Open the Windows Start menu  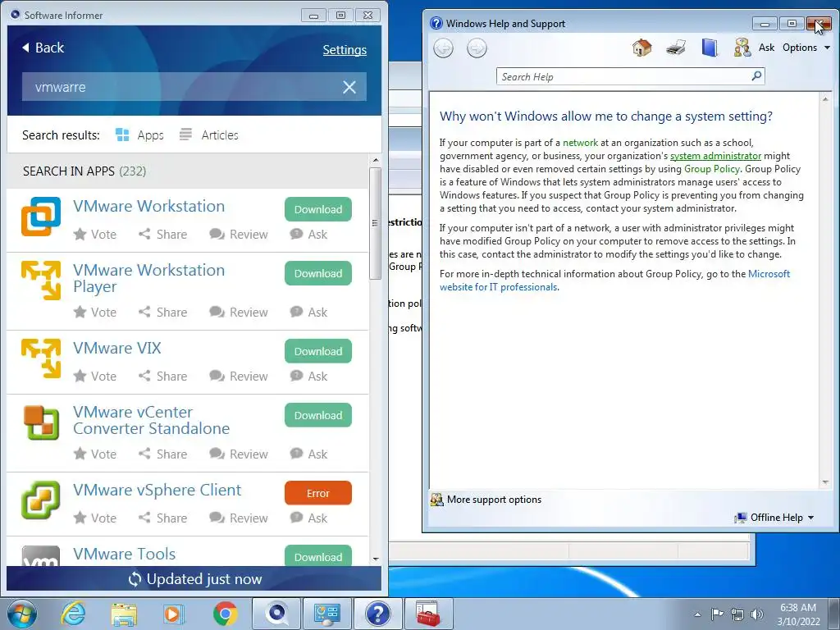coord(22,614)
